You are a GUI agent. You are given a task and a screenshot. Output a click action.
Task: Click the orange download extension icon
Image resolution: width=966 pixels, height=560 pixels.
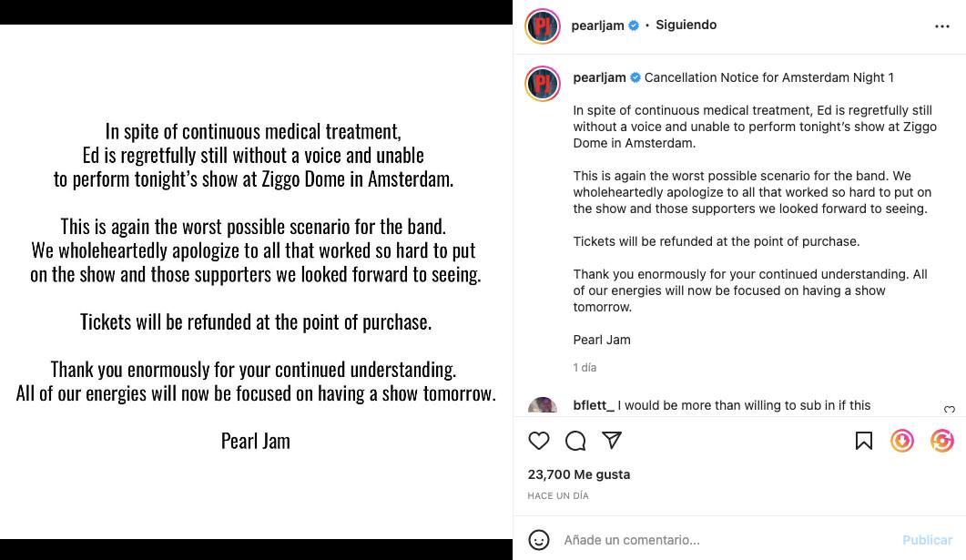pyautogui.click(x=902, y=441)
